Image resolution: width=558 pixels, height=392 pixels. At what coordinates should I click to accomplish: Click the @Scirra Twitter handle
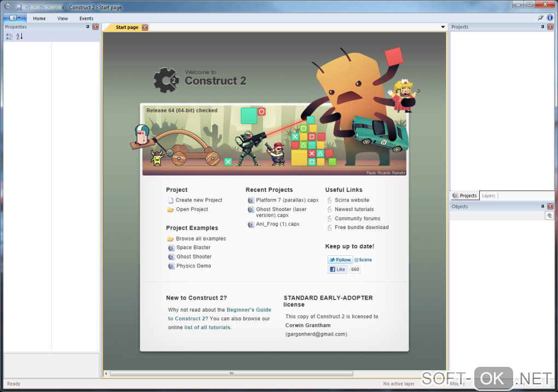click(x=363, y=260)
